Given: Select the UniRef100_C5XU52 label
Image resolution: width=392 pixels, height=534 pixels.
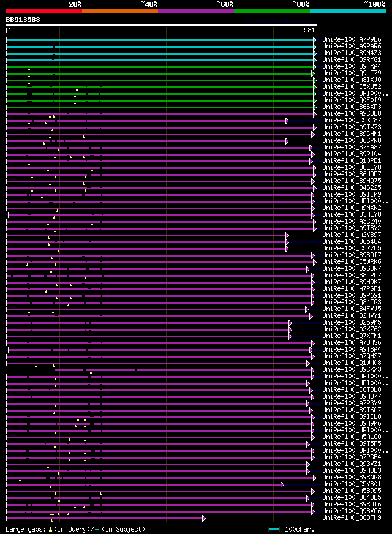Looking at the screenshot, I should 352,87.
